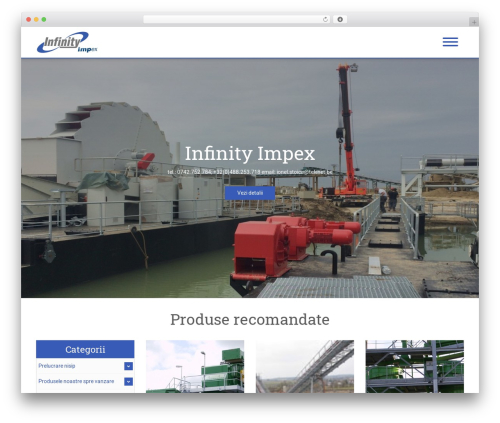The image size is (500, 423).
Task: Close the browser window red button
Action: point(29,20)
